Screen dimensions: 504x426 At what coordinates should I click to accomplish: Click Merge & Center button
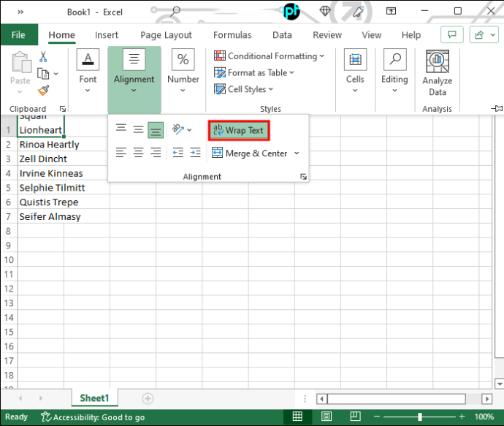(x=249, y=153)
